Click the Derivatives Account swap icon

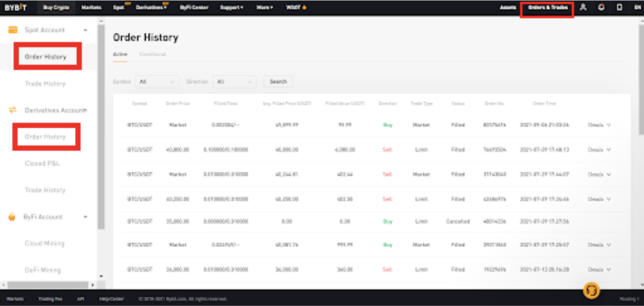click(x=13, y=110)
